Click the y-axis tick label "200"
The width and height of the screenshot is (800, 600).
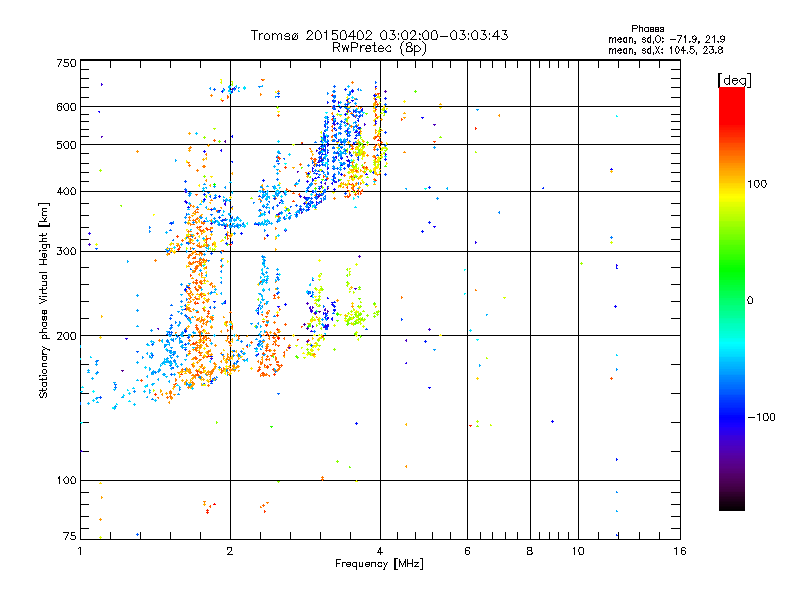pyautogui.click(x=66, y=336)
